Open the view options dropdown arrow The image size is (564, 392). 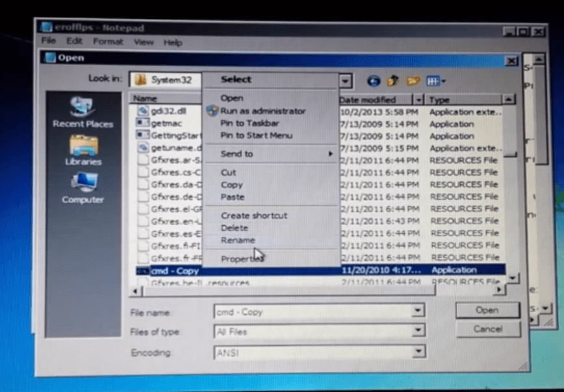(444, 81)
